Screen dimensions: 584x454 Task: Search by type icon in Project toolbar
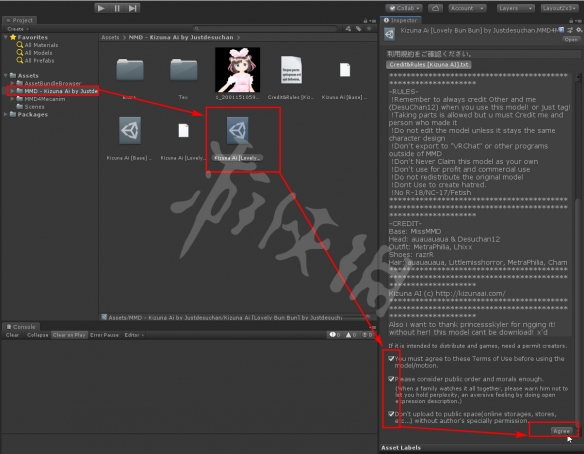click(348, 29)
